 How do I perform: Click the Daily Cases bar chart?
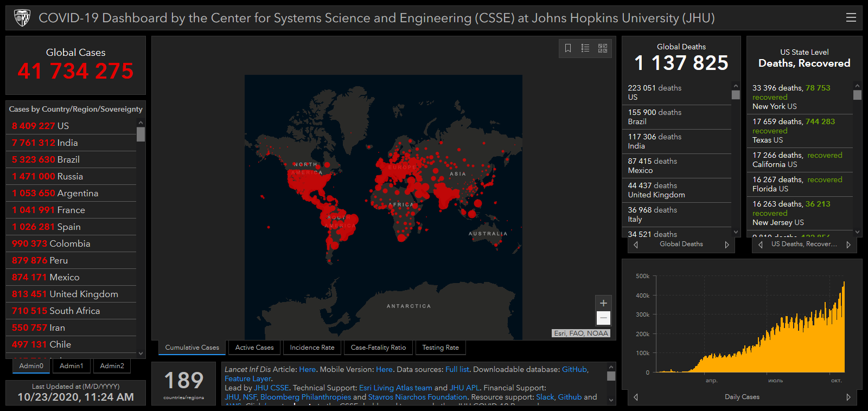750,325
